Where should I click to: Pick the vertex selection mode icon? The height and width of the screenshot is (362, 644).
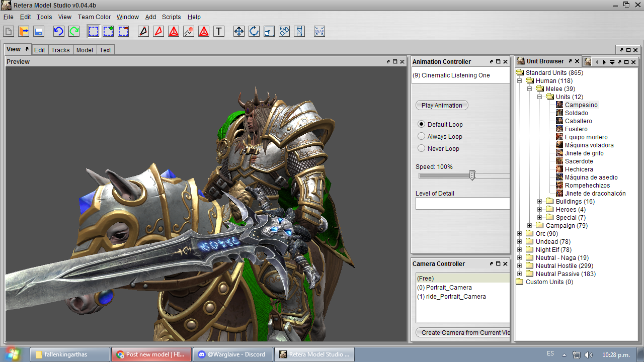[x=143, y=31]
